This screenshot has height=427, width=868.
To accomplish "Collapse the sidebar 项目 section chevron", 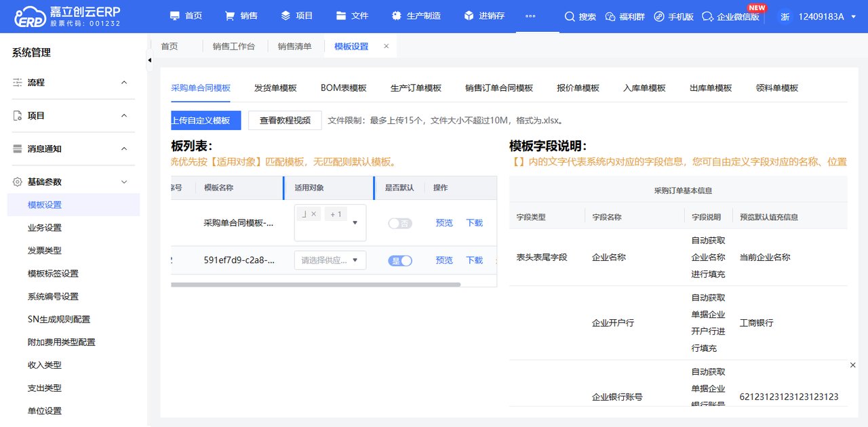I will click(124, 116).
